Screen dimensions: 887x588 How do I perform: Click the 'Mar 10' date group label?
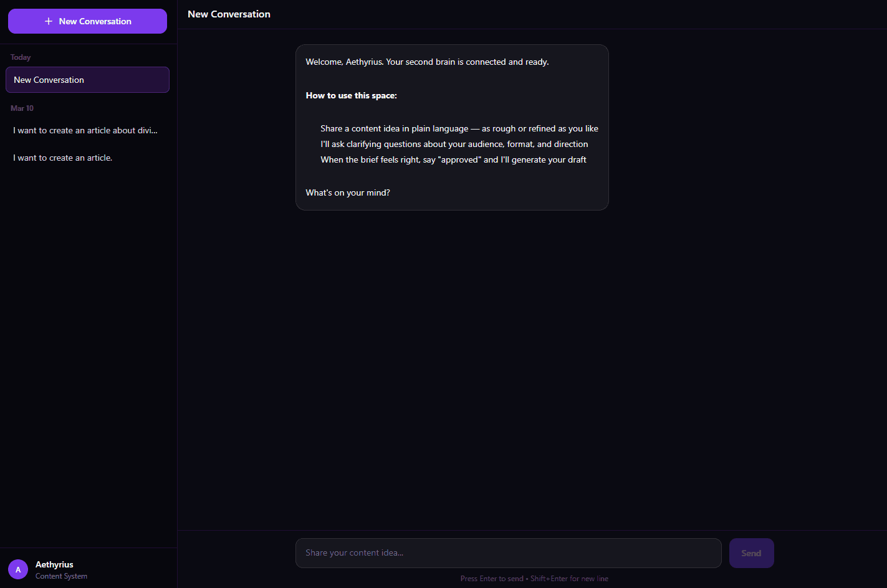pos(22,108)
